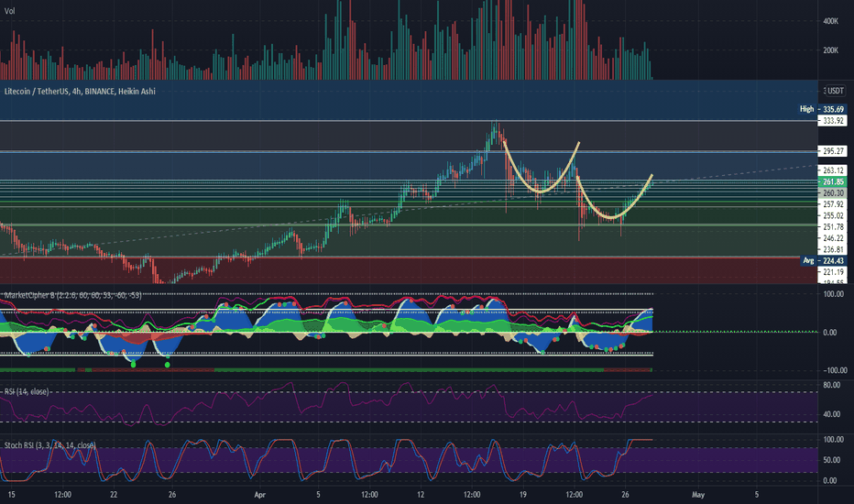Select the Stoch RSI indicator label
The width and height of the screenshot is (854, 504).
49,445
